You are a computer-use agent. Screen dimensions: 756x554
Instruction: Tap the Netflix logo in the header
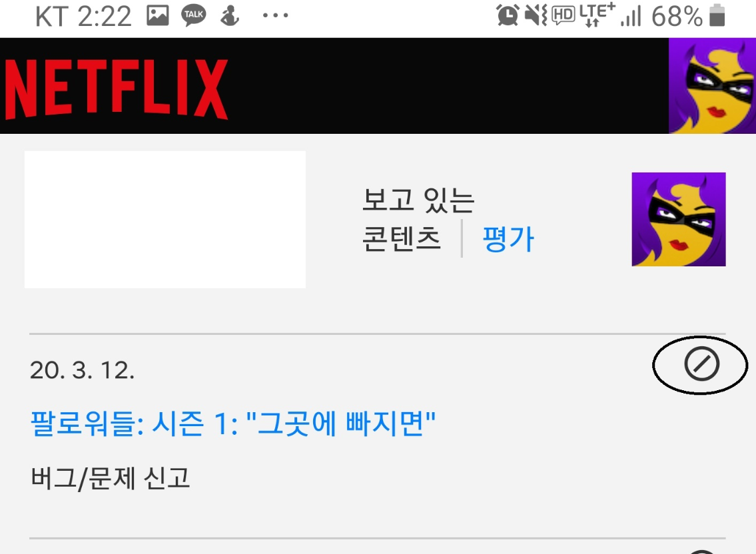coord(116,89)
